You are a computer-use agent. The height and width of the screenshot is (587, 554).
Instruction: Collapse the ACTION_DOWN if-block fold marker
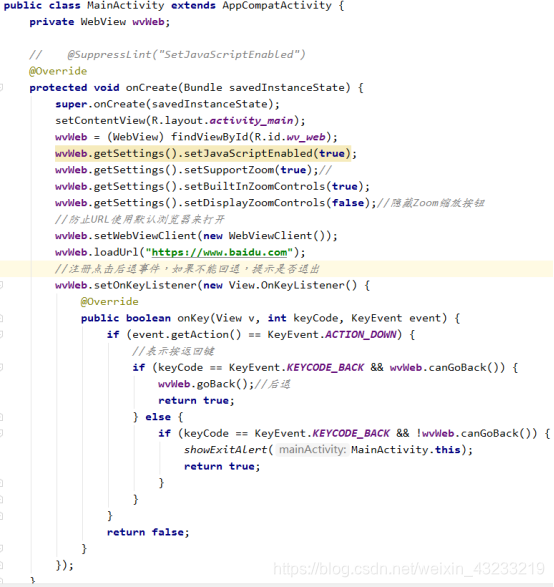pyautogui.click(x=1, y=335)
